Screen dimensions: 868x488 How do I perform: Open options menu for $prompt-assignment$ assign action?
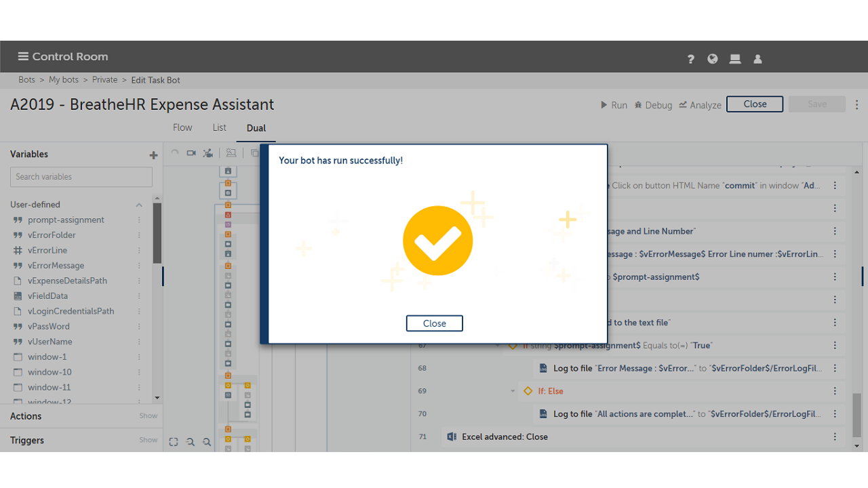coord(835,277)
